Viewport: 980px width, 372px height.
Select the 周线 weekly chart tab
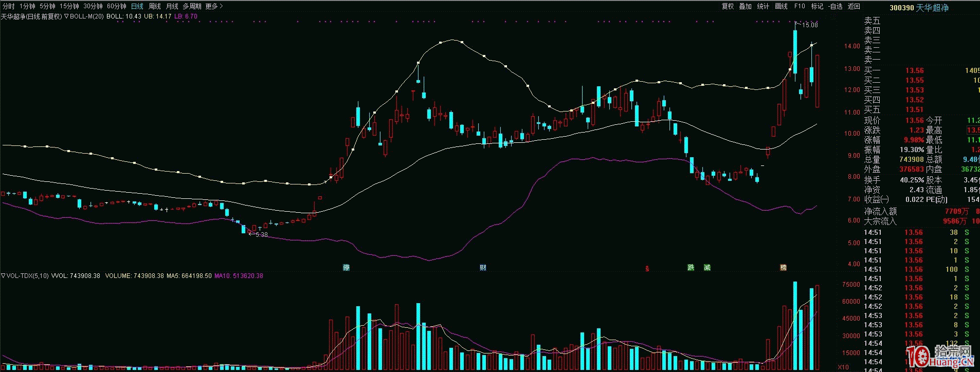point(155,6)
